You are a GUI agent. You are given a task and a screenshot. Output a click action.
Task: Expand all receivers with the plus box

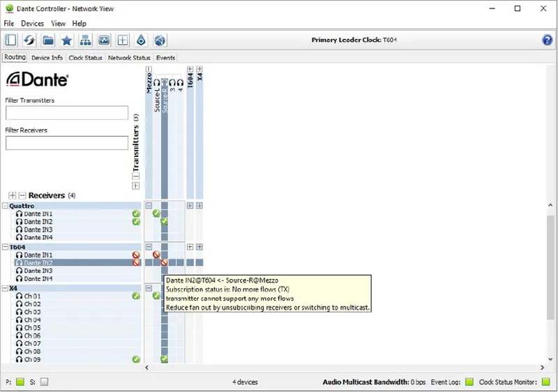tap(13, 195)
